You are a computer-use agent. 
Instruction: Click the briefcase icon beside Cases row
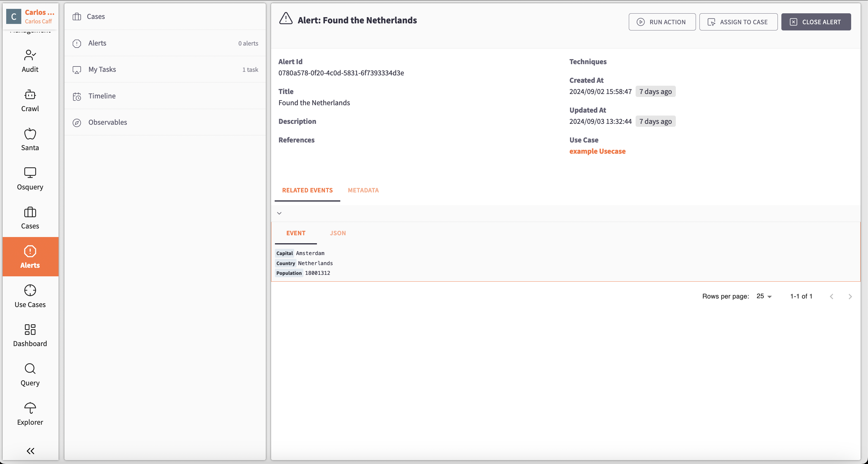tap(77, 17)
